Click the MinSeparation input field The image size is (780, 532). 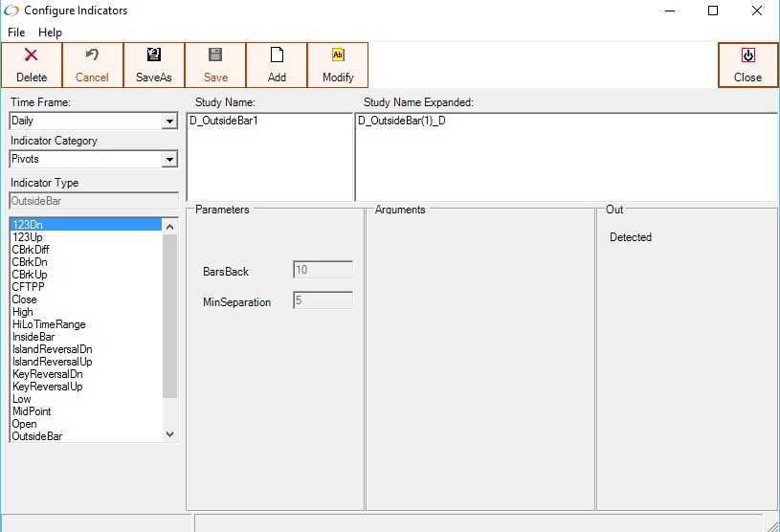(x=323, y=301)
